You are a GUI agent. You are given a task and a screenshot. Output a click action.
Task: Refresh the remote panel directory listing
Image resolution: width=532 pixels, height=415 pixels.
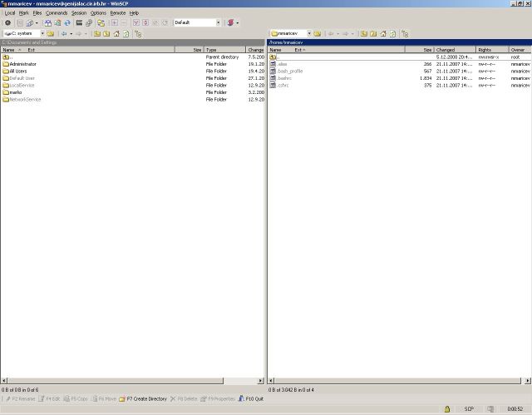393,34
